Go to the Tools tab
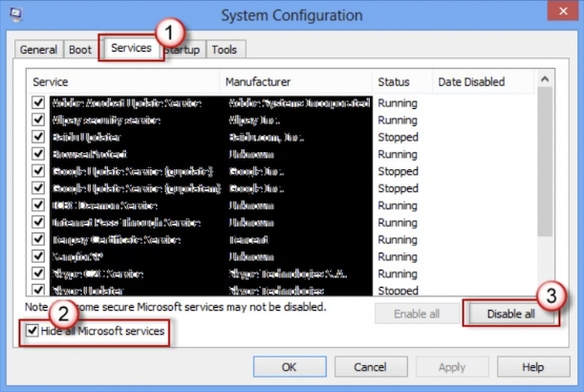584x392 pixels. 225,50
